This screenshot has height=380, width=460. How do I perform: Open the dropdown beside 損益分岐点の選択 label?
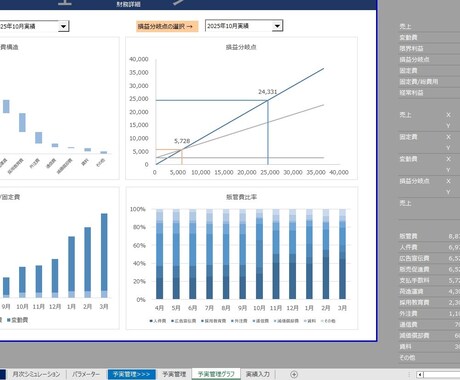tap(277, 26)
